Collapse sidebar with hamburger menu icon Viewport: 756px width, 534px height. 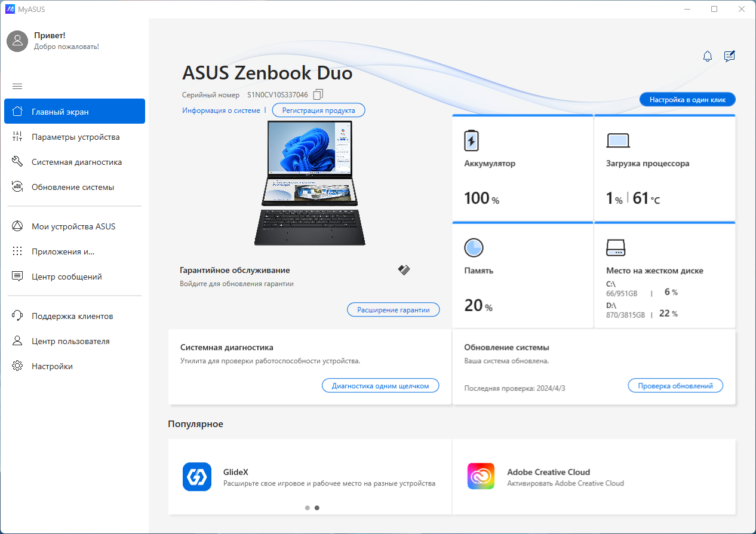[x=17, y=86]
